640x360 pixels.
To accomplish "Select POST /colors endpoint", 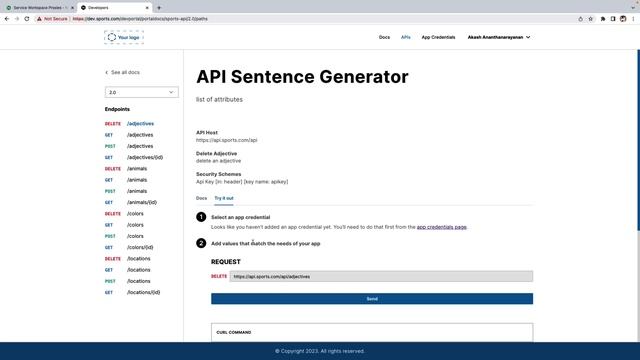I will pyautogui.click(x=124, y=236).
